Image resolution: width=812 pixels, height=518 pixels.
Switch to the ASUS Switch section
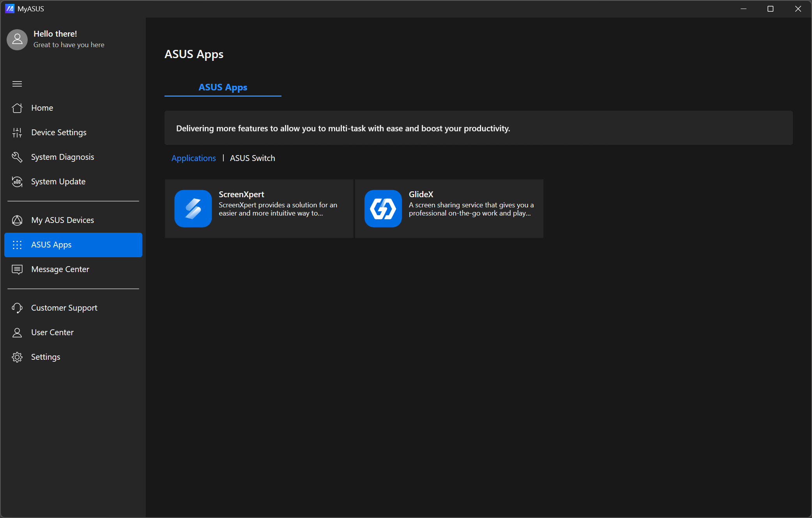pyautogui.click(x=252, y=158)
